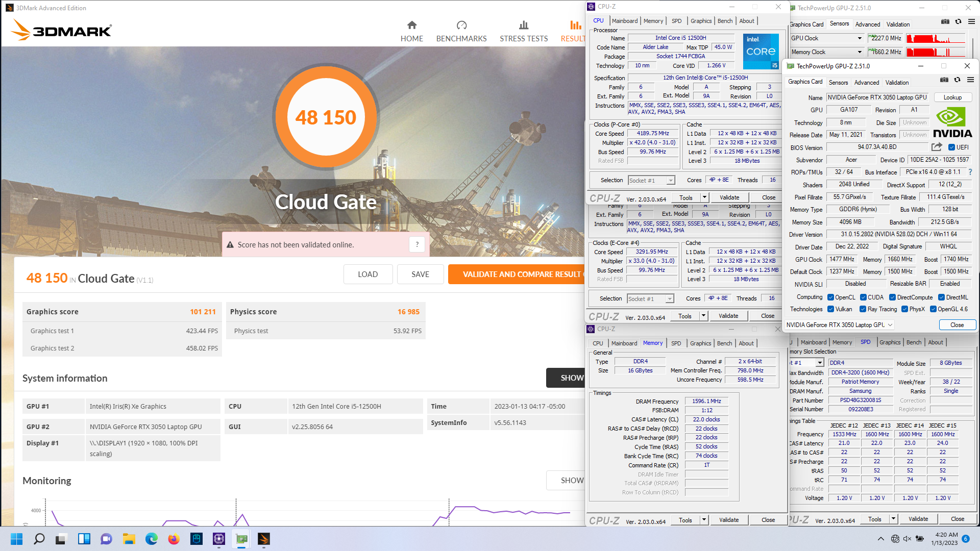980x551 pixels.
Task: Click the refresh icon in front GPU-Z window
Action: pyautogui.click(x=957, y=80)
